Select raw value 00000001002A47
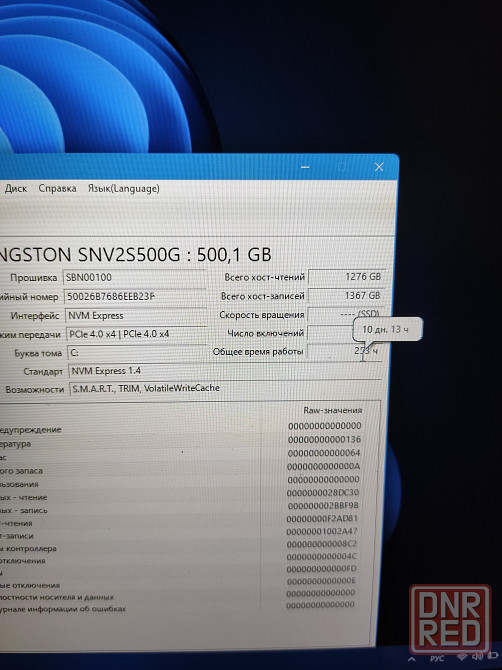The image size is (502, 670). pyautogui.click(x=322, y=531)
